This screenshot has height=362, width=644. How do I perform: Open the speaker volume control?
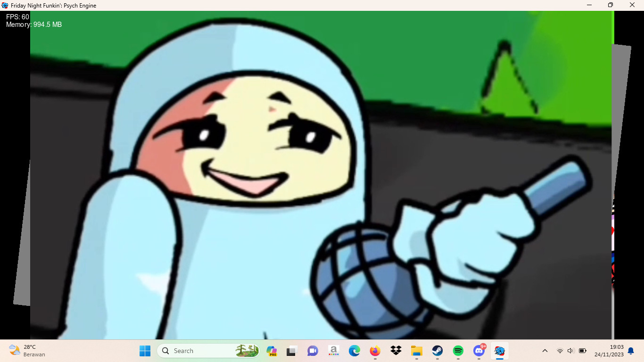570,351
